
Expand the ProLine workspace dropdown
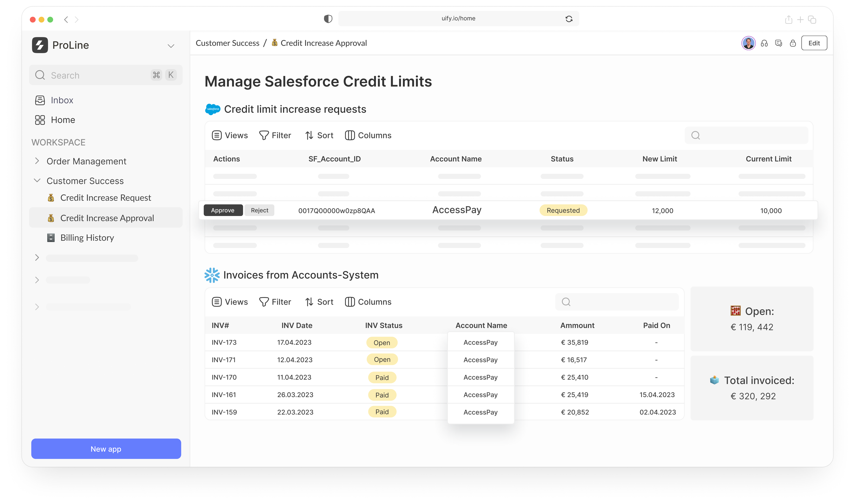click(x=171, y=46)
